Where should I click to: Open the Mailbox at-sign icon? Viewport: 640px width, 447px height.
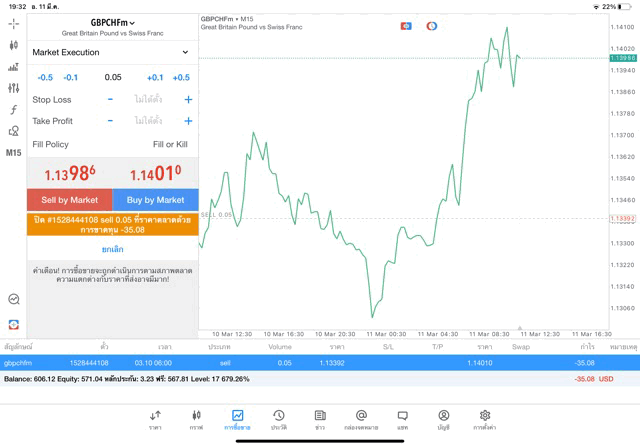pyautogui.click(x=361, y=419)
